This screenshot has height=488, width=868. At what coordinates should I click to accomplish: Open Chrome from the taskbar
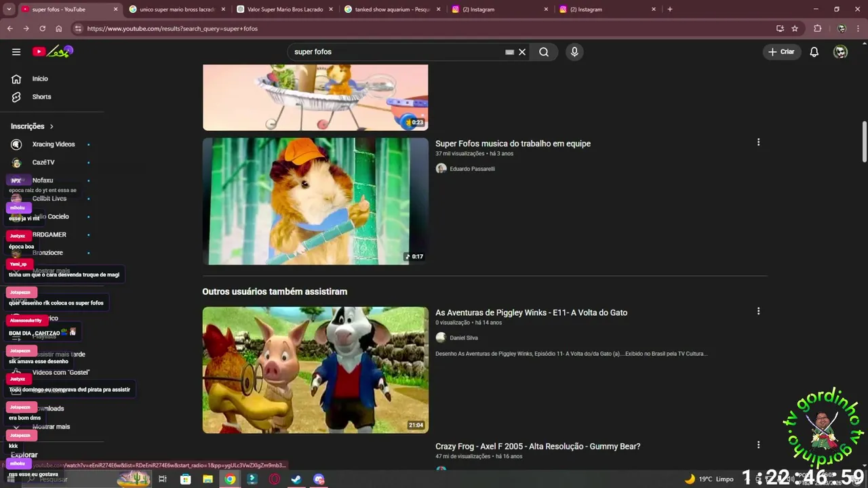(230, 479)
